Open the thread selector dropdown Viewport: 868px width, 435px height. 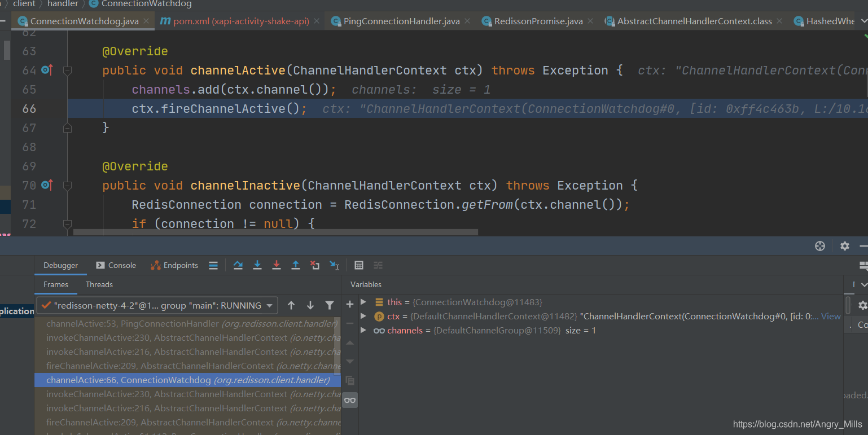pyautogui.click(x=157, y=305)
